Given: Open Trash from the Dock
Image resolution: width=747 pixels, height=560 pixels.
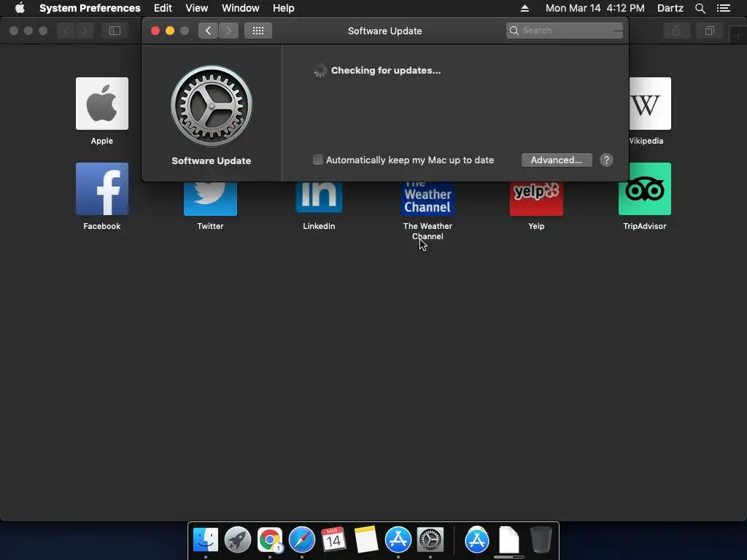Looking at the screenshot, I should click(x=541, y=540).
